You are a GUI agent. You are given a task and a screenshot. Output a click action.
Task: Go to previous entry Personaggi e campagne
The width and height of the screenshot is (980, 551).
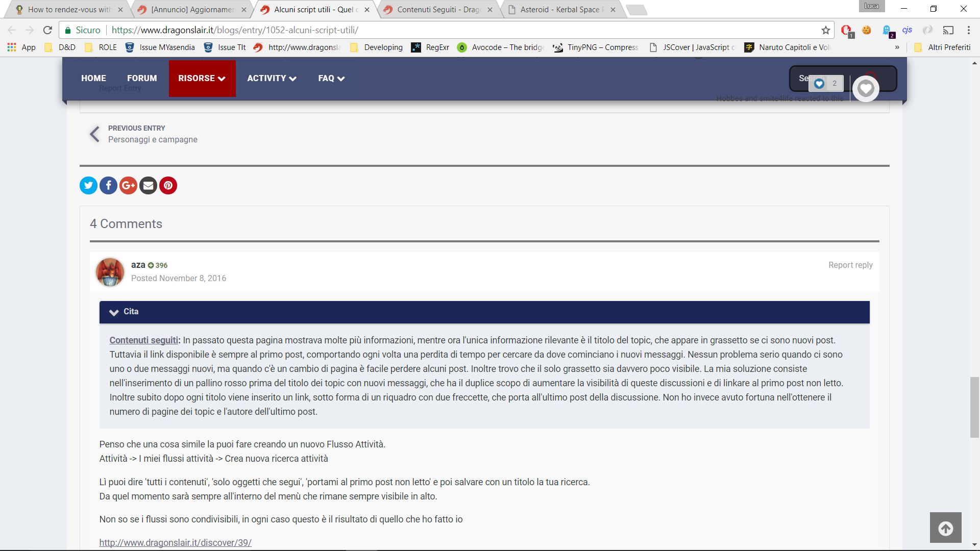point(152,140)
